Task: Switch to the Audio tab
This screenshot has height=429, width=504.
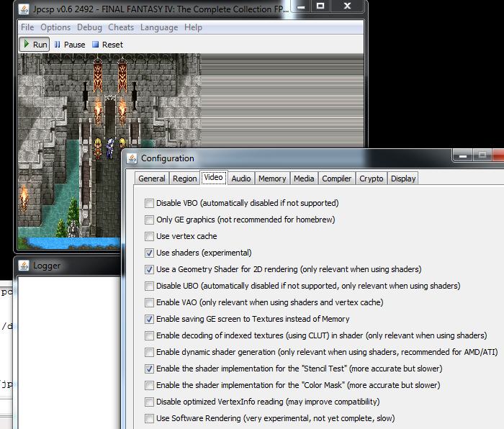Action: (241, 179)
